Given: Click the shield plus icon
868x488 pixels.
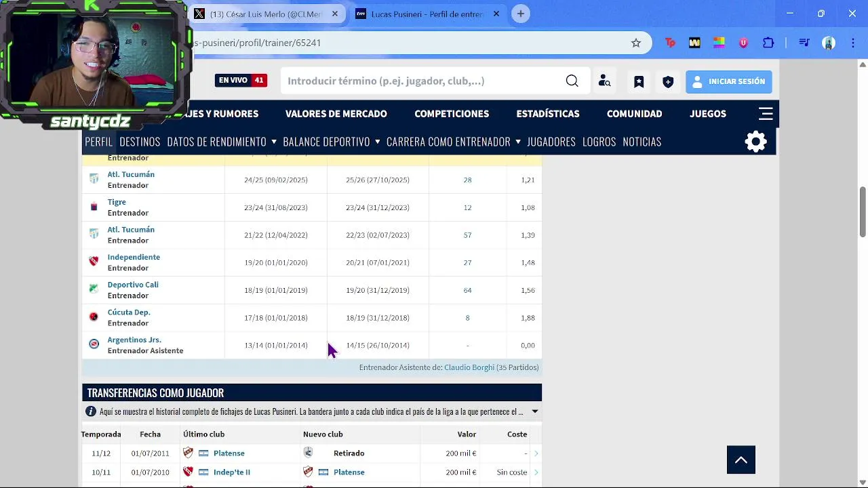Looking at the screenshot, I should 668,81.
